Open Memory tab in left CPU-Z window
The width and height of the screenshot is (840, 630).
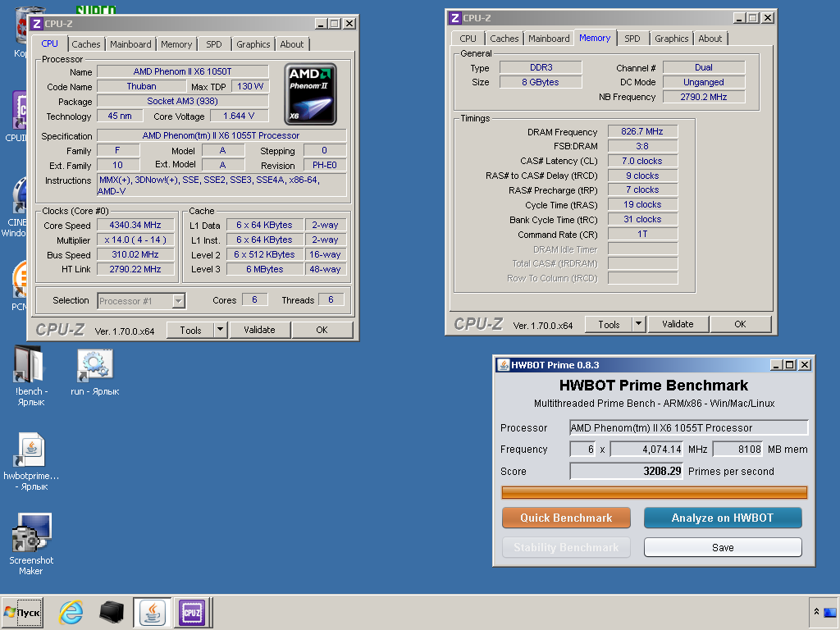click(x=176, y=44)
